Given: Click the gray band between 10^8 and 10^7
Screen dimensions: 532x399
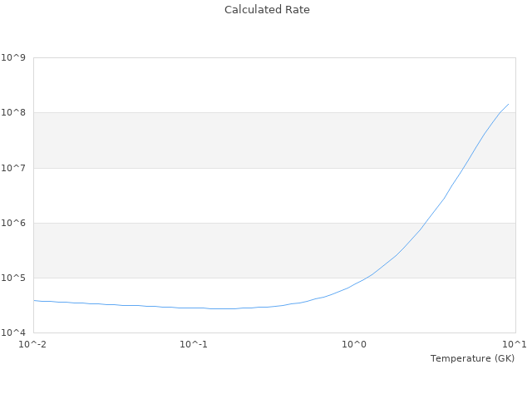Looking at the screenshot, I should coord(249,140).
